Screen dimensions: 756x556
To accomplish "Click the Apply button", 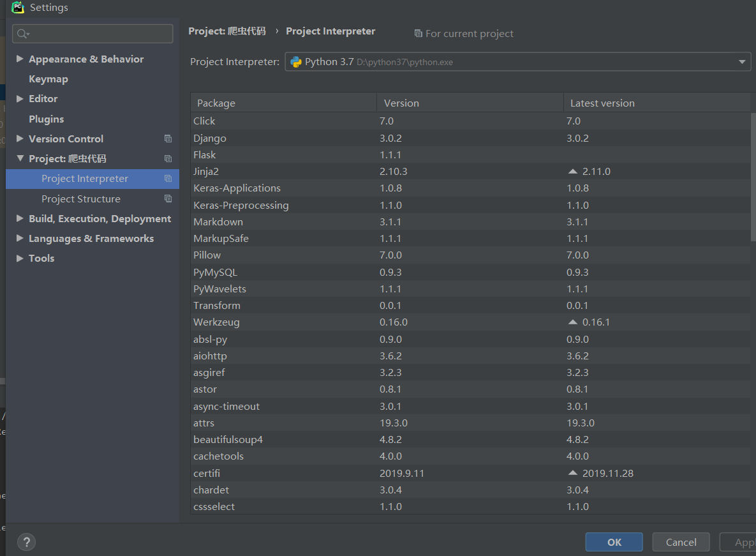I will click(x=737, y=542).
